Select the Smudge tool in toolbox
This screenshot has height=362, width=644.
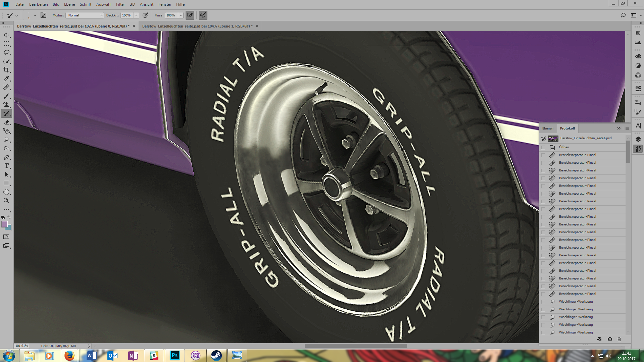click(x=6, y=140)
